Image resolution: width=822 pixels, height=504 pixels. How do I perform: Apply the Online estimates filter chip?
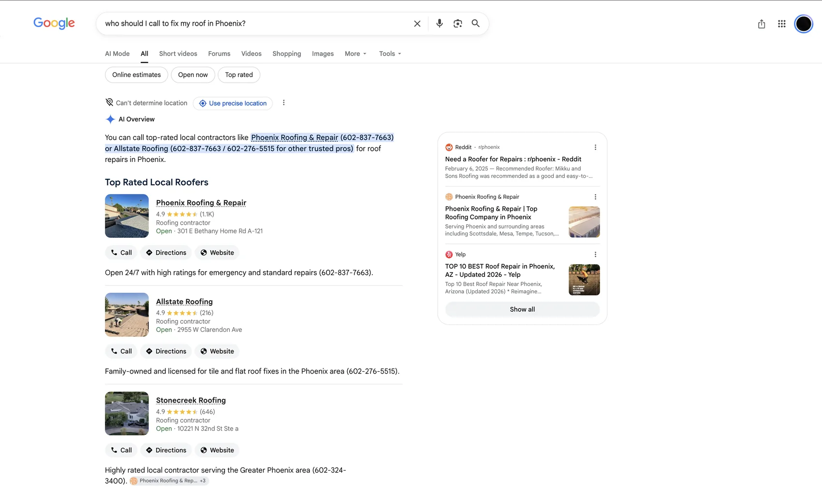coord(136,75)
